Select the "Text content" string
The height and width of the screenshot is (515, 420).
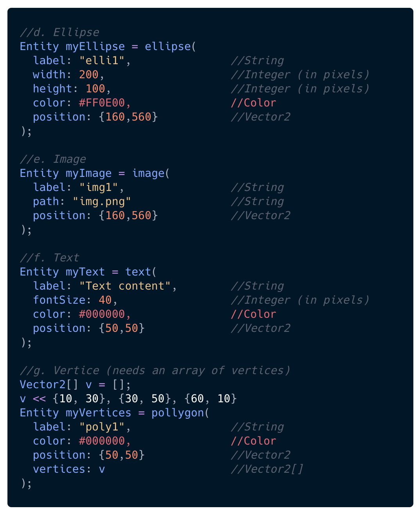[125, 286]
